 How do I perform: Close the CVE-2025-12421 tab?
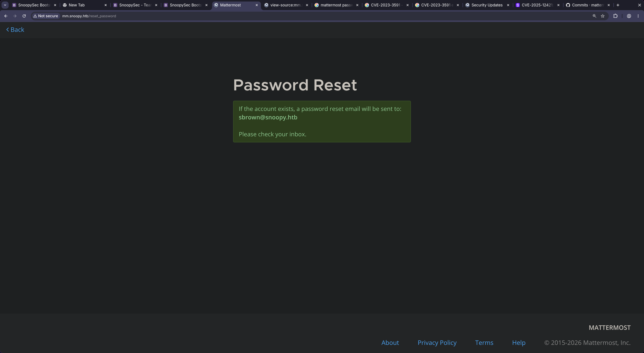pyautogui.click(x=558, y=5)
